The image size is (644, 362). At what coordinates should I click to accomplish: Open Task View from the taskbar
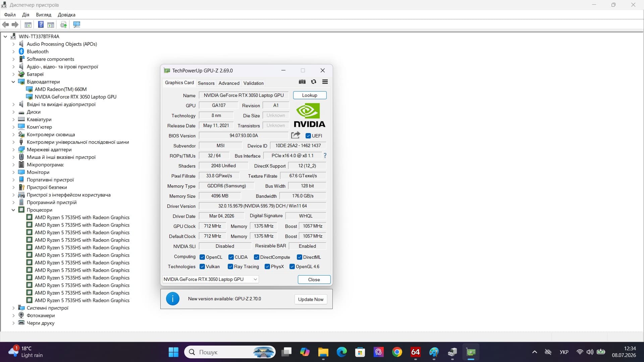[x=286, y=352]
